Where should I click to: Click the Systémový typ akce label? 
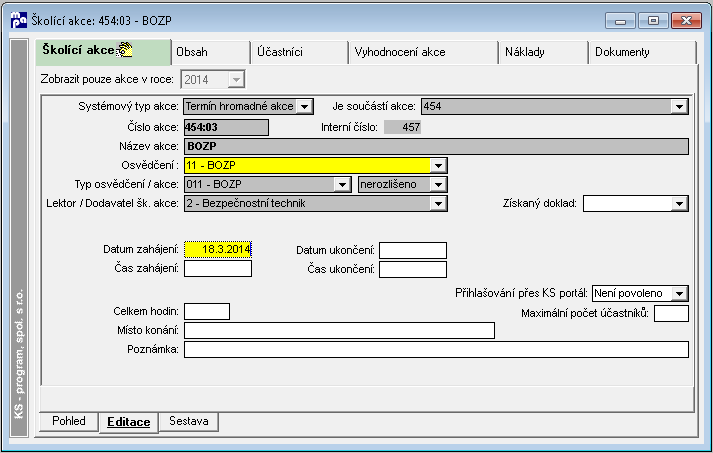coord(128,106)
